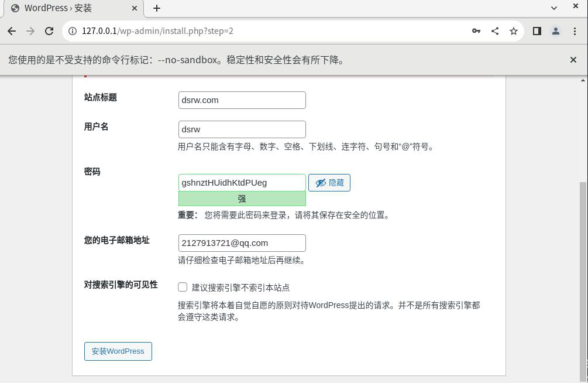Click the 对搜索引擎的可见性 label
588x383 pixels.
(121, 285)
